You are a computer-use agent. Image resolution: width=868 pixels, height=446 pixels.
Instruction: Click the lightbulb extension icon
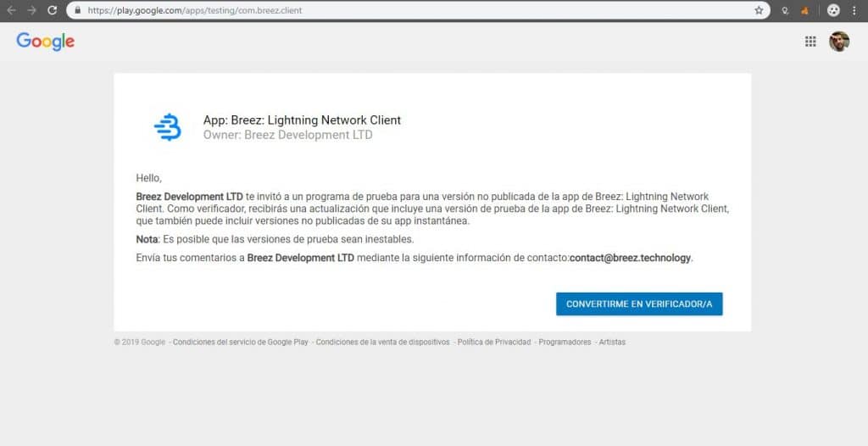tap(785, 10)
